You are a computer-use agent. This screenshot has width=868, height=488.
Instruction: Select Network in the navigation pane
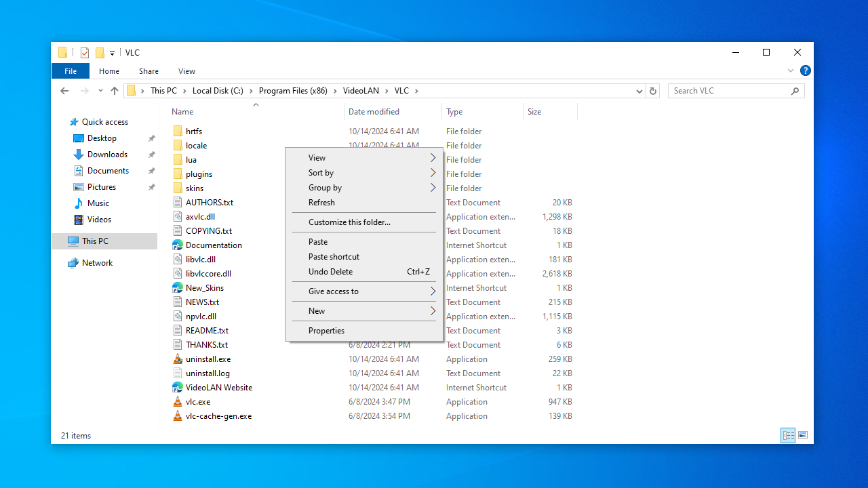[97, 263]
